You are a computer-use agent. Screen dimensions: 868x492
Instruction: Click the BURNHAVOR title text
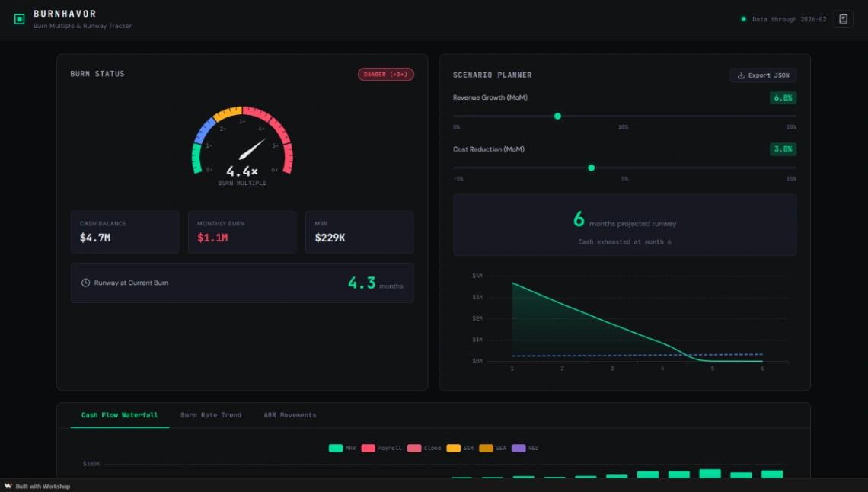tap(65, 14)
